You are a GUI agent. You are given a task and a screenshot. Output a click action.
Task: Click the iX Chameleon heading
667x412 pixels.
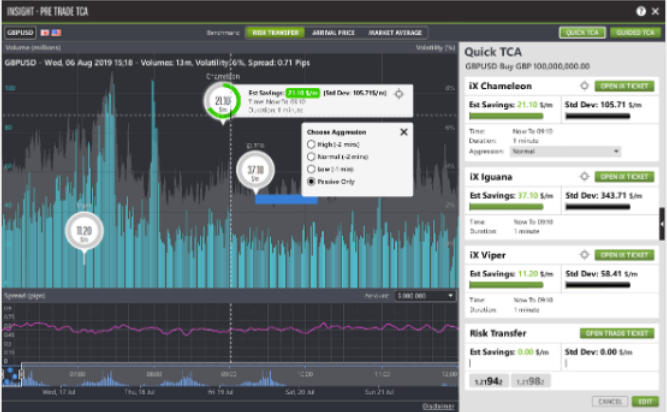coord(500,86)
